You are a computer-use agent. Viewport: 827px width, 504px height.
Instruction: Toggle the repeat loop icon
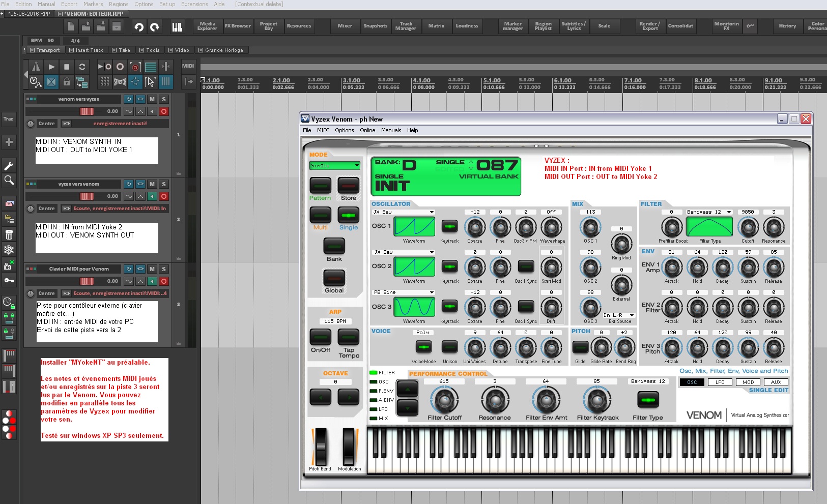pyautogui.click(x=82, y=67)
